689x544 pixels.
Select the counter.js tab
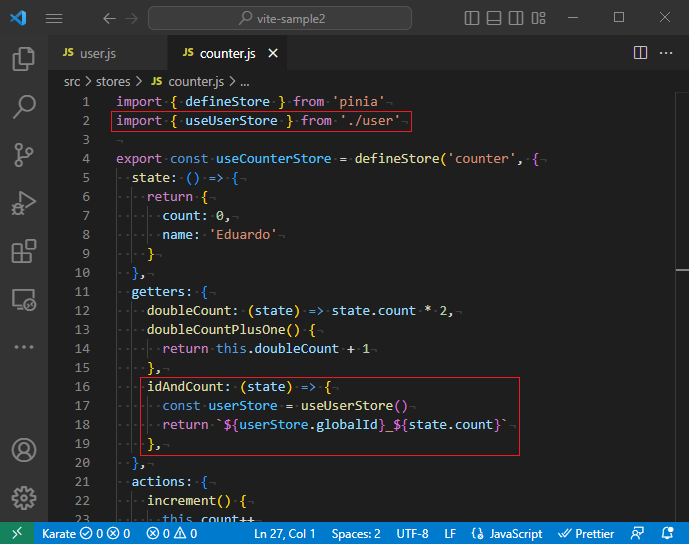pos(227,53)
